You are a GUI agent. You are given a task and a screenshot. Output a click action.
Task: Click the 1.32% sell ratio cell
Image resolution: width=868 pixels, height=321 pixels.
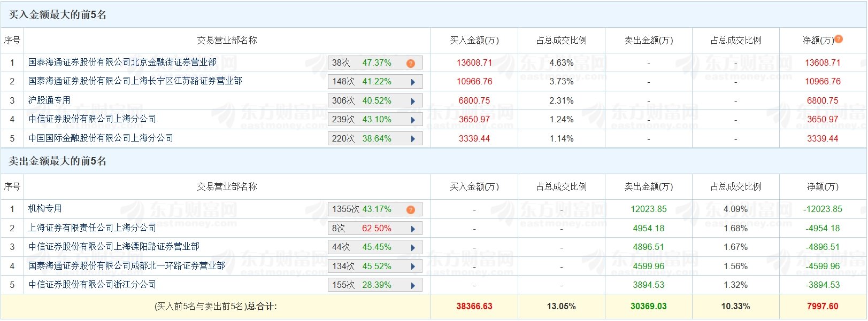(x=736, y=285)
